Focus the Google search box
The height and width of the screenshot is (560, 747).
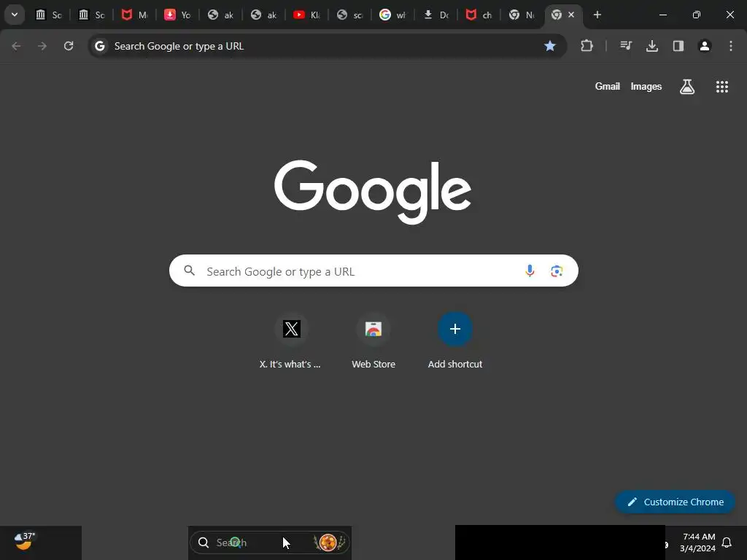[373, 271]
